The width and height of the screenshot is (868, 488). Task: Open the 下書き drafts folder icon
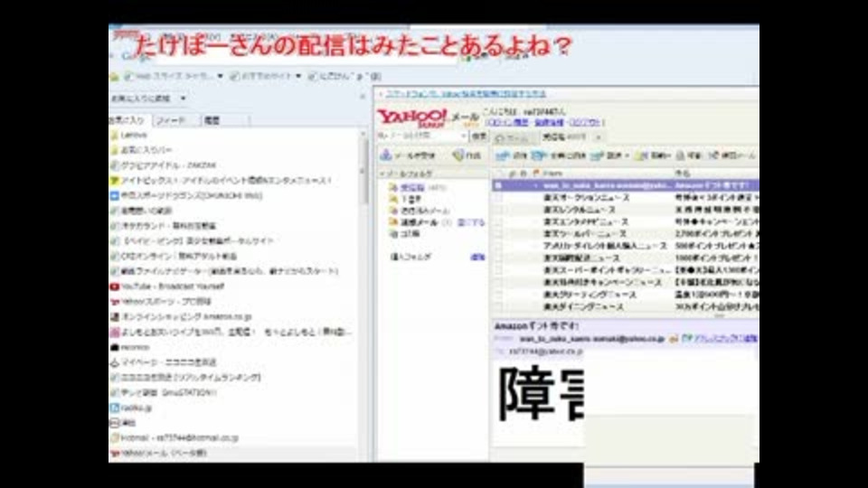click(x=393, y=199)
